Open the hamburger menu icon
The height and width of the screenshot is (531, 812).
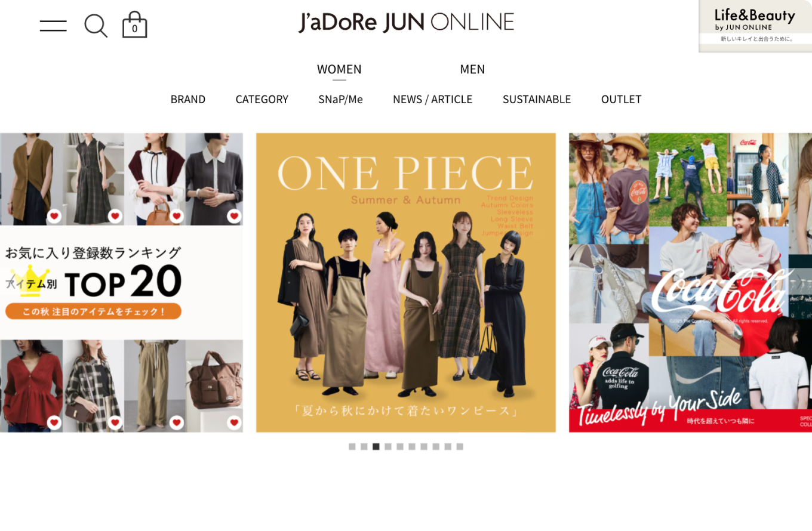[x=53, y=26]
